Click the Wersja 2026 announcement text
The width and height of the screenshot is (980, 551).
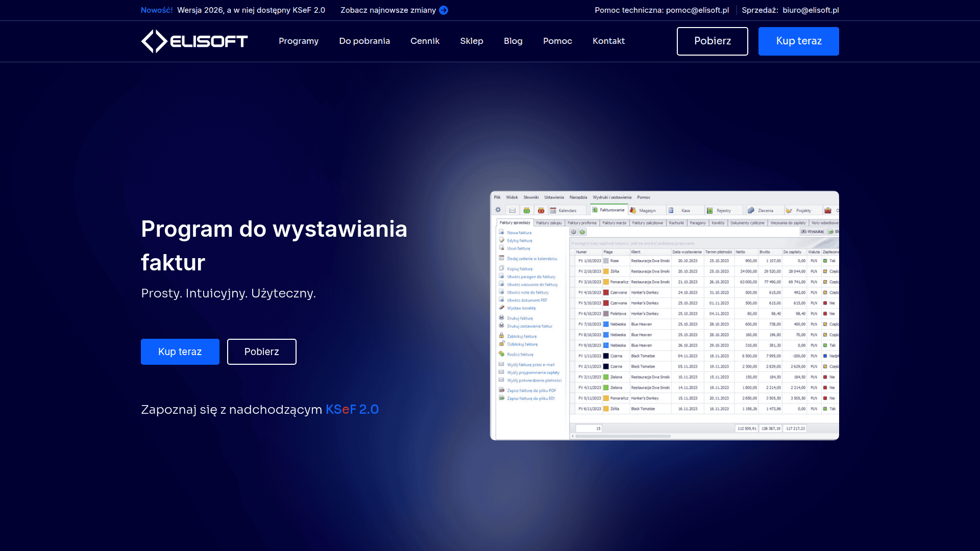tap(251, 10)
